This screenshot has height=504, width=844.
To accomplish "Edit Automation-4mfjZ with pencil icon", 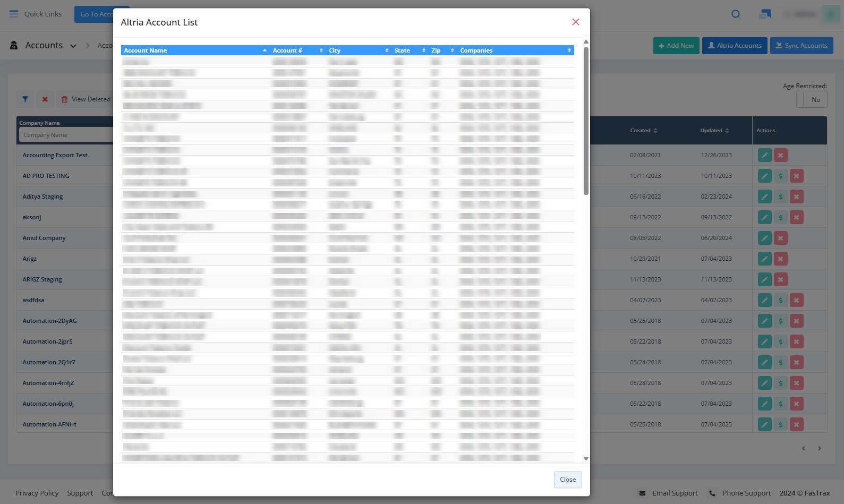I will coord(764,383).
